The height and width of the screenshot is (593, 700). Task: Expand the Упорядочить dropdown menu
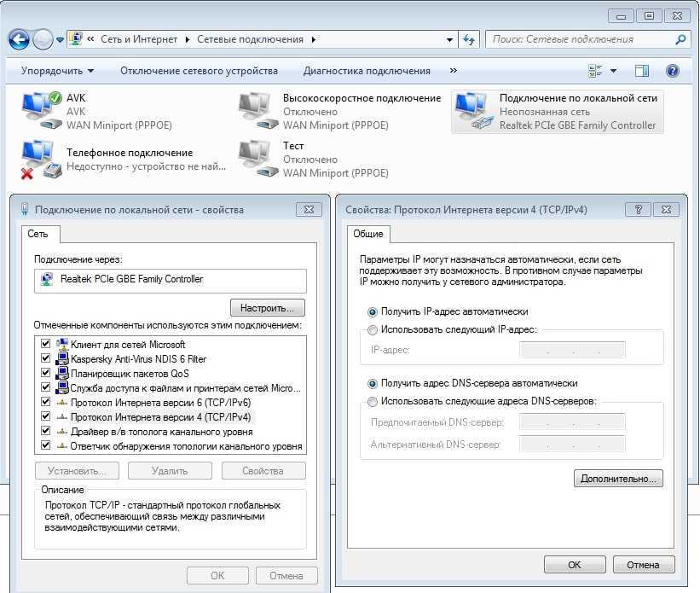click(x=57, y=71)
